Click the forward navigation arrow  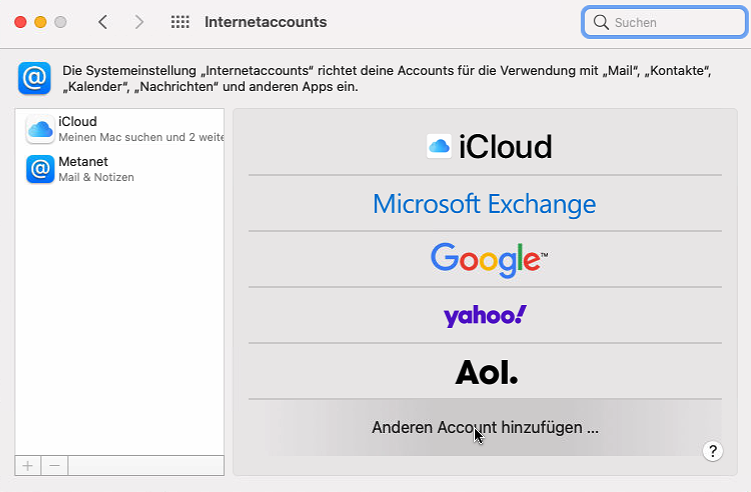click(138, 22)
